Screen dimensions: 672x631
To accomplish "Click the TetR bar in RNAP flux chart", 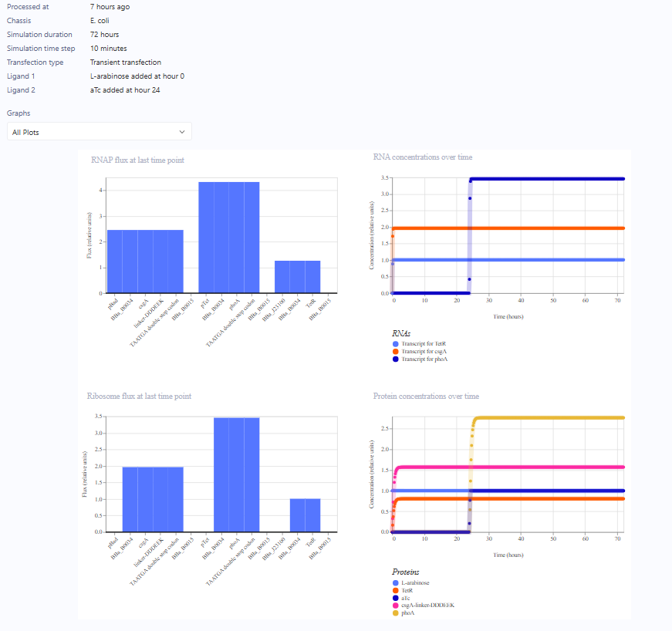I will click(313, 277).
